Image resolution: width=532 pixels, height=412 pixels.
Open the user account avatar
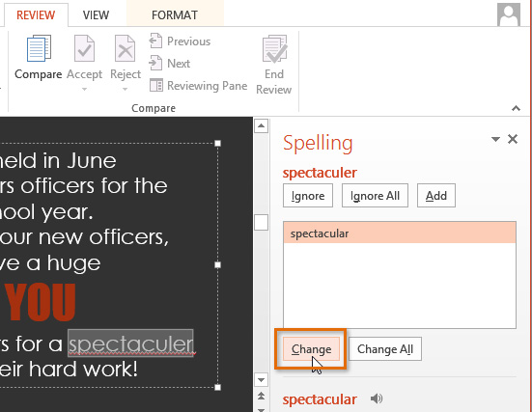(509, 14)
